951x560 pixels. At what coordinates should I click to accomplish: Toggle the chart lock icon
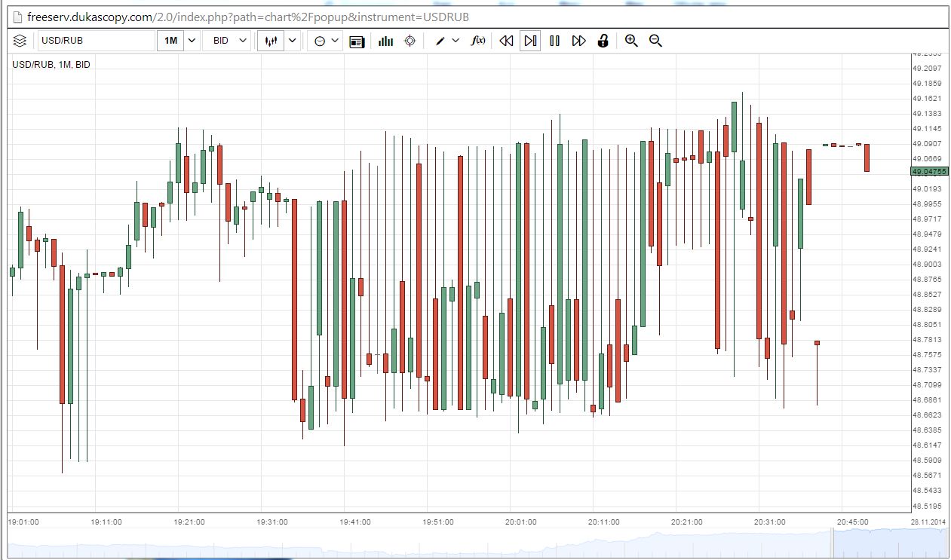tap(603, 41)
